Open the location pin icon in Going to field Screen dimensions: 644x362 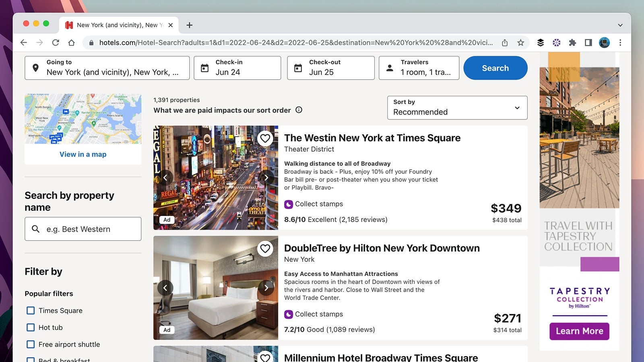click(x=35, y=68)
